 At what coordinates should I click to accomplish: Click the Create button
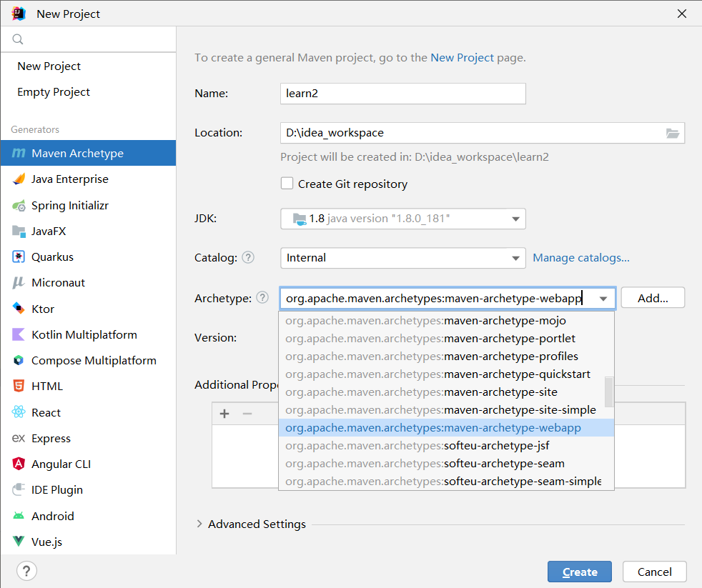579,572
